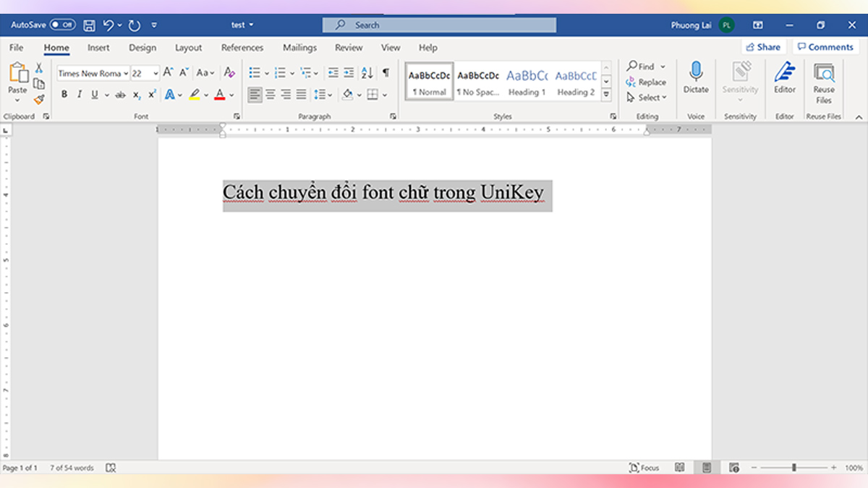The height and width of the screenshot is (488, 868).
Task: Center align the paragraph
Action: coord(271,95)
